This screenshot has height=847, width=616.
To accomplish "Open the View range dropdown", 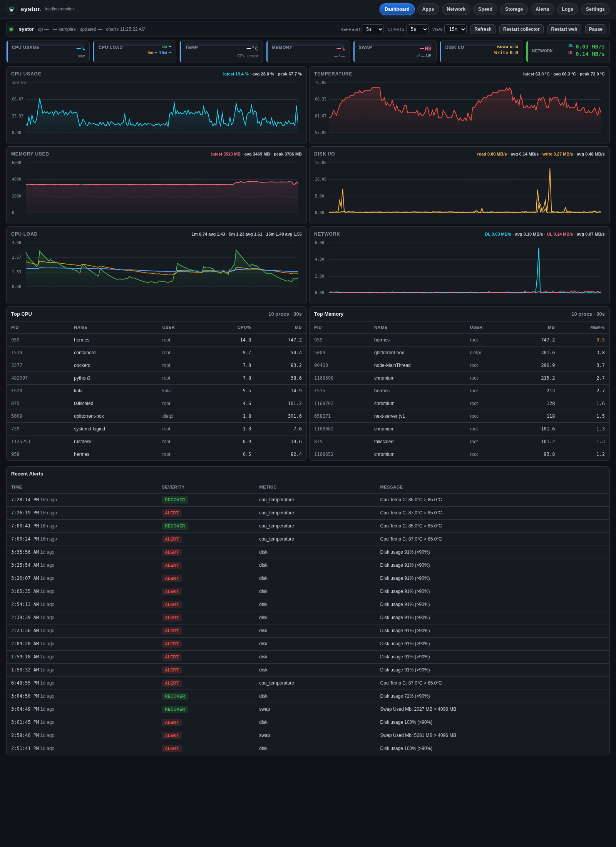I will (455, 29).
